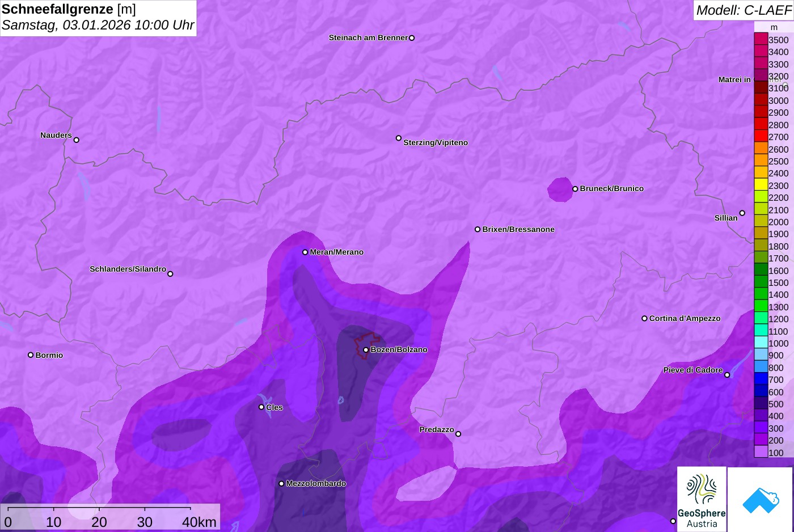Click the Modell: C-LAEF label
The height and width of the screenshot is (532, 794).
pos(744,10)
